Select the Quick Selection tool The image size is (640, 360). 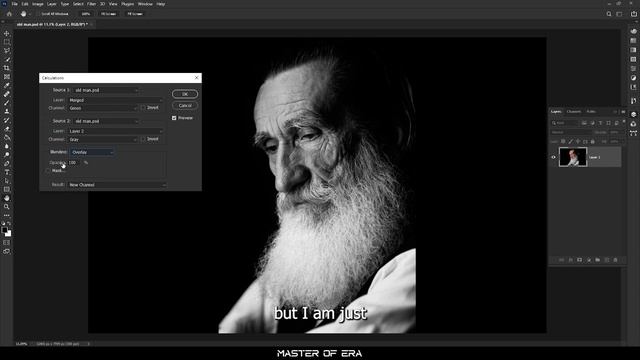7,59
